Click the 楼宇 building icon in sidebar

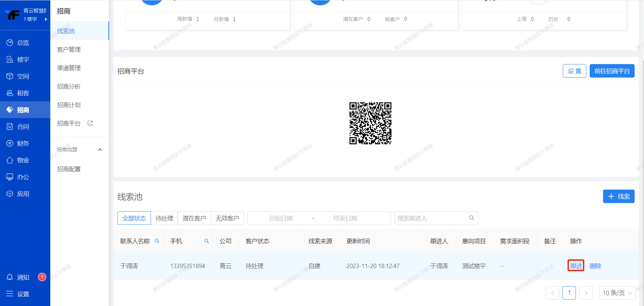(10, 59)
